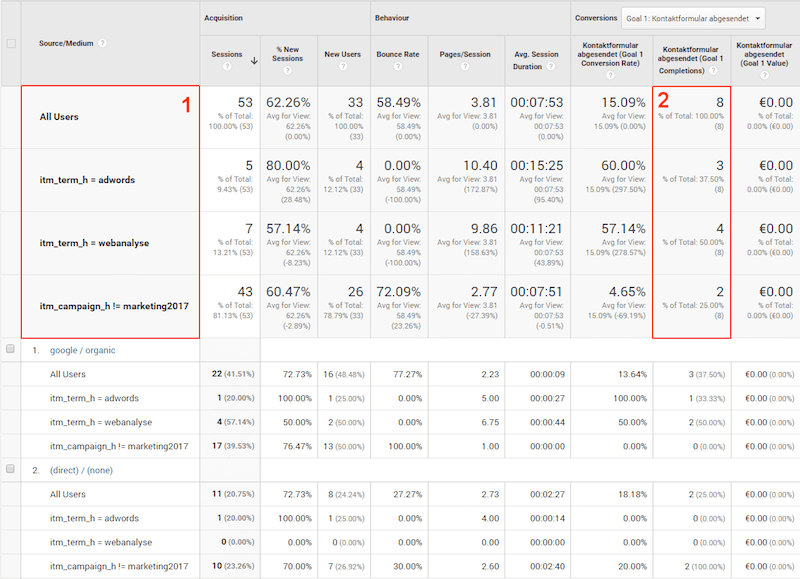Open the help icon under Sessions header
The image size is (800, 579).
pos(228,66)
